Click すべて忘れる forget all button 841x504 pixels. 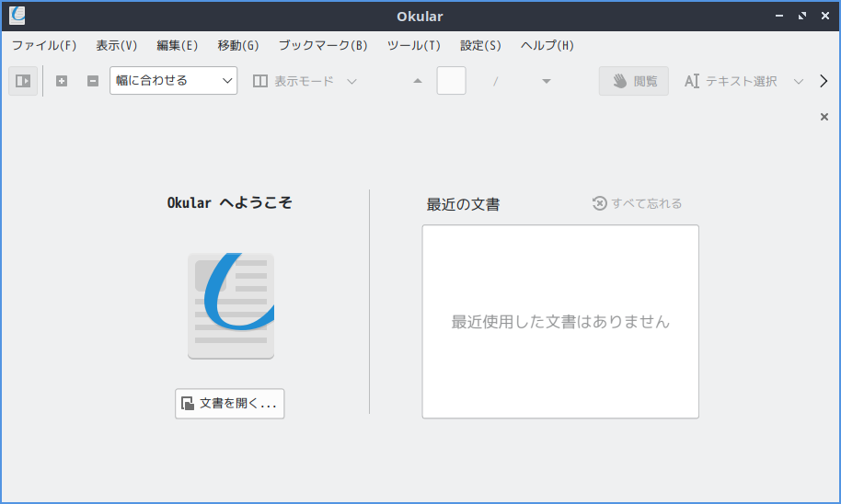[x=637, y=203]
